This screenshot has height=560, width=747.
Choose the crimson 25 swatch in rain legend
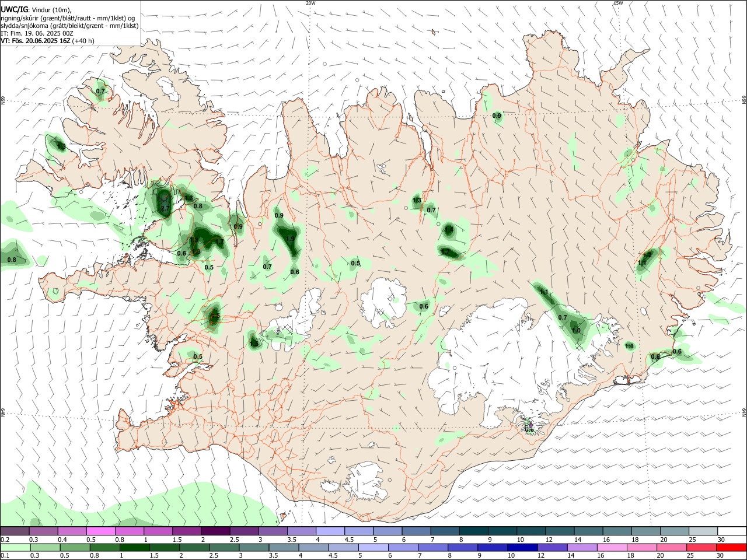(702, 548)
